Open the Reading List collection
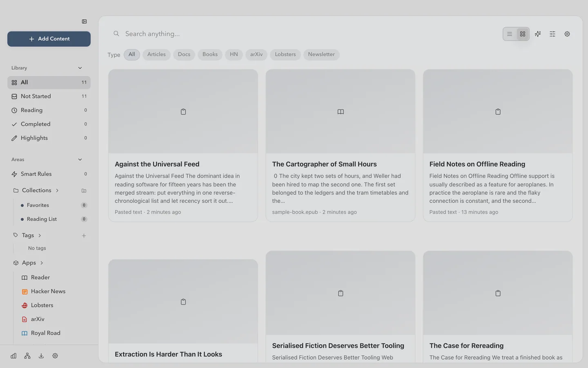The width and height of the screenshot is (588, 368). (53, 219)
